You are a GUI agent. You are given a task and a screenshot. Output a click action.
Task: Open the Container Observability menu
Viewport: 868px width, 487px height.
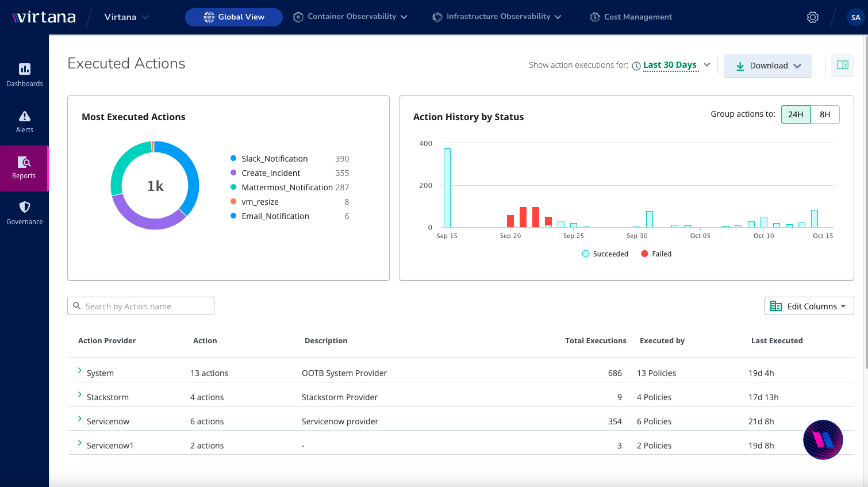point(350,17)
